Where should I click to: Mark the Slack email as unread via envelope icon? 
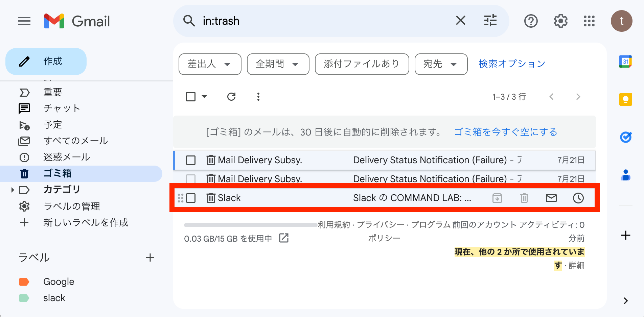coord(551,198)
